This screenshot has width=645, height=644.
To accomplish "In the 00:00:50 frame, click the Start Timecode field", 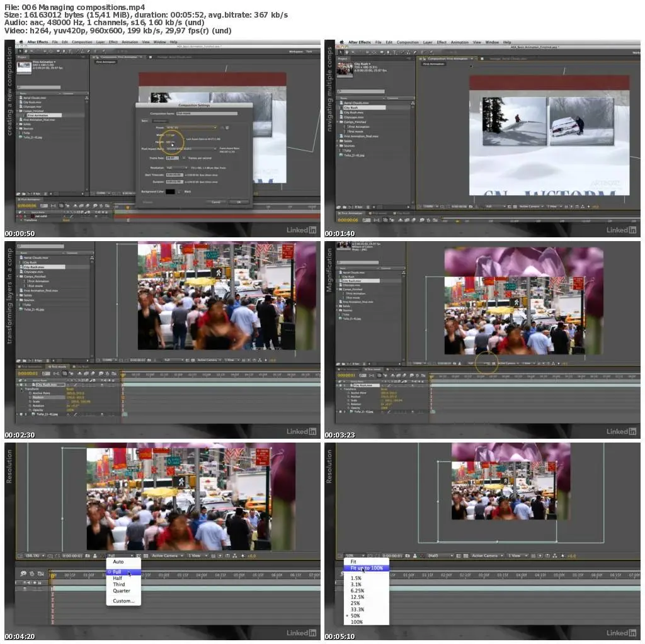I will coord(175,175).
